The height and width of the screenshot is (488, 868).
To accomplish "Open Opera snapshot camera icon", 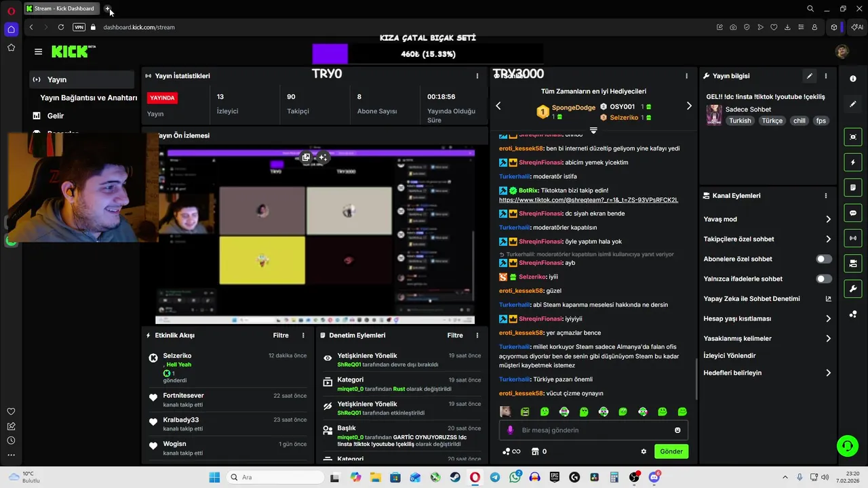I will pos(733,27).
